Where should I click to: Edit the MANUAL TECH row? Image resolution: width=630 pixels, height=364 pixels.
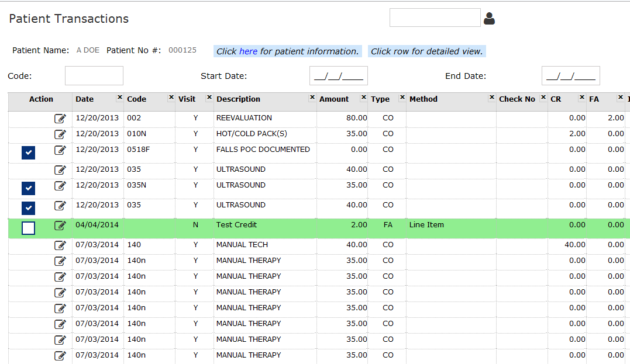60,245
